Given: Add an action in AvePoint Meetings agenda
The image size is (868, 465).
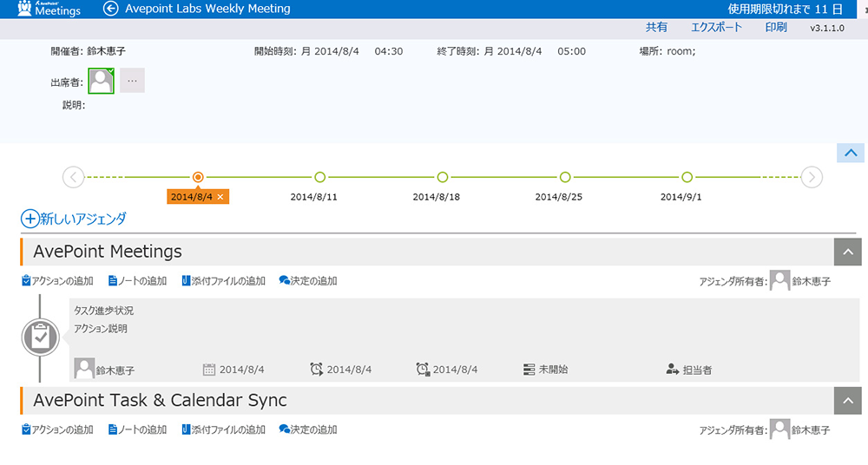Looking at the screenshot, I should (57, 281).
